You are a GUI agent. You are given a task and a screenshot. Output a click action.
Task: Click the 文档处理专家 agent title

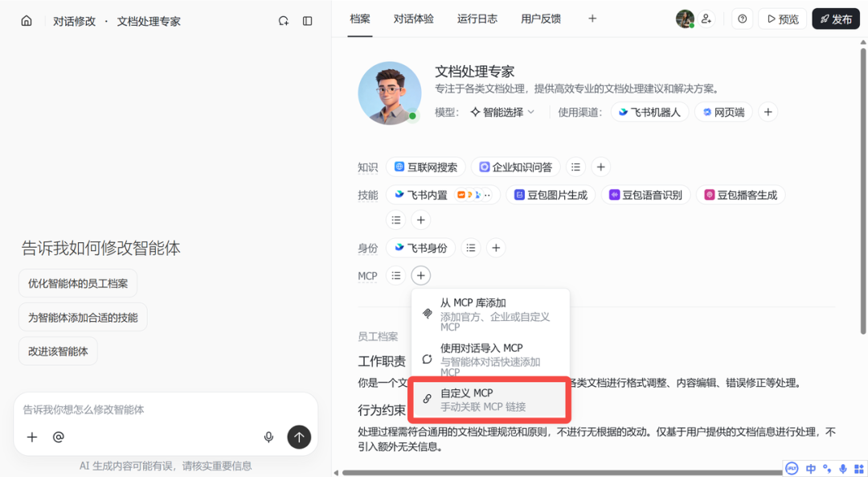[x=474, y=72]
